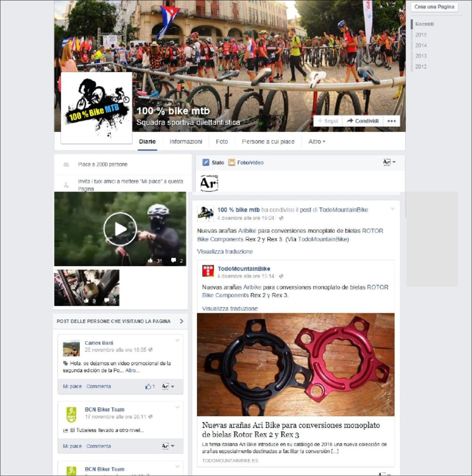Click the Aribike link in the shared post text
The height and width of the screenshot is (476, 472).
pyautogui.click(x=247, y=231)
